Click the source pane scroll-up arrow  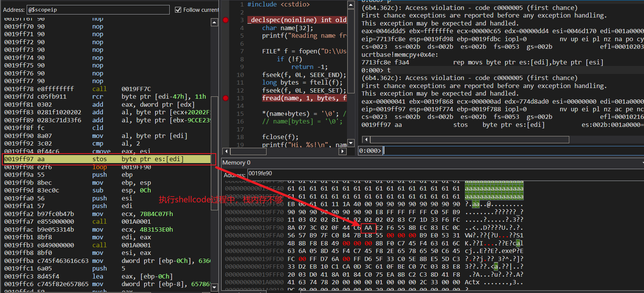click(x=351, y=5)
